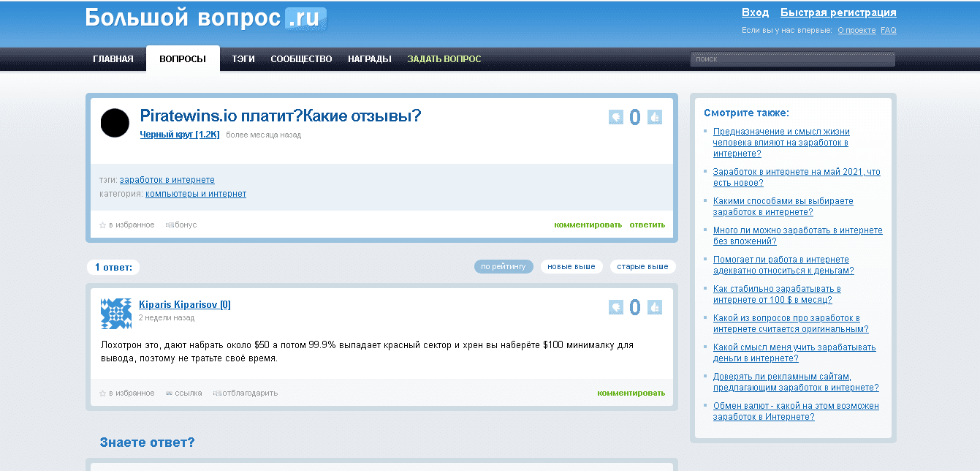Open the ВОПРОСЫ tab
980x471 pixels.
[x=183, y=59]
